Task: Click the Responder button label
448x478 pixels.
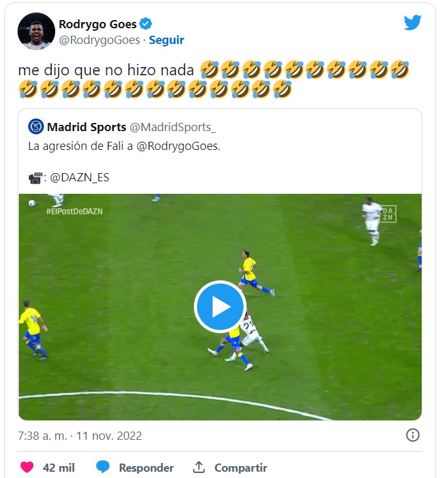Action: point(146,468)
